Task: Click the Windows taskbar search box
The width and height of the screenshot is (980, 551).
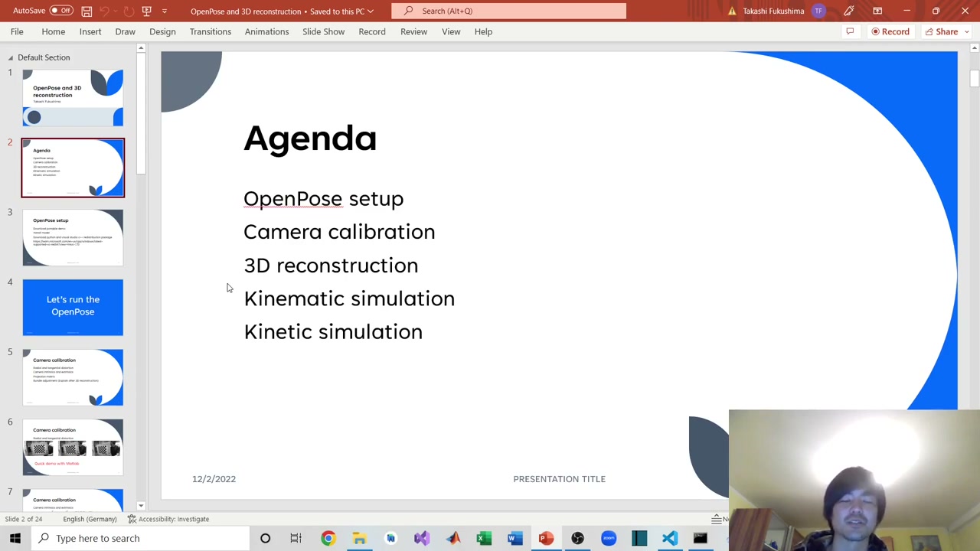Action: pyautogui.click(x=141, y=538)
